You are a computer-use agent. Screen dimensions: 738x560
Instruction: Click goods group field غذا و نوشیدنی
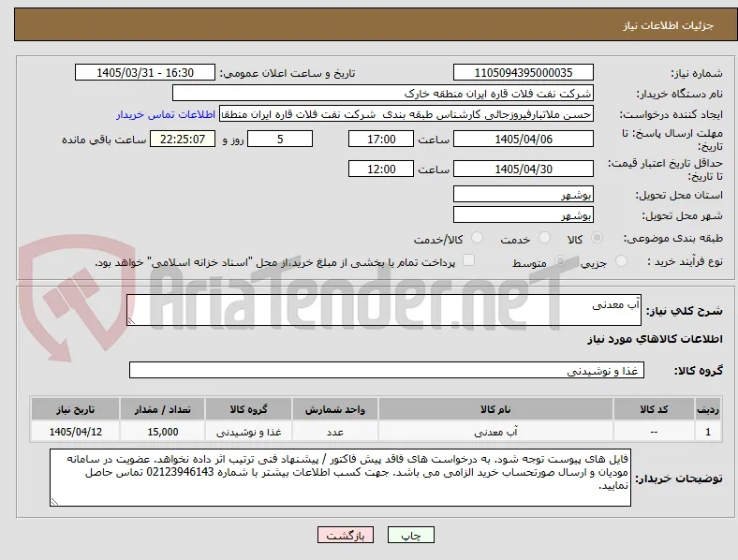pyautogui.click(x=387, y=370)
